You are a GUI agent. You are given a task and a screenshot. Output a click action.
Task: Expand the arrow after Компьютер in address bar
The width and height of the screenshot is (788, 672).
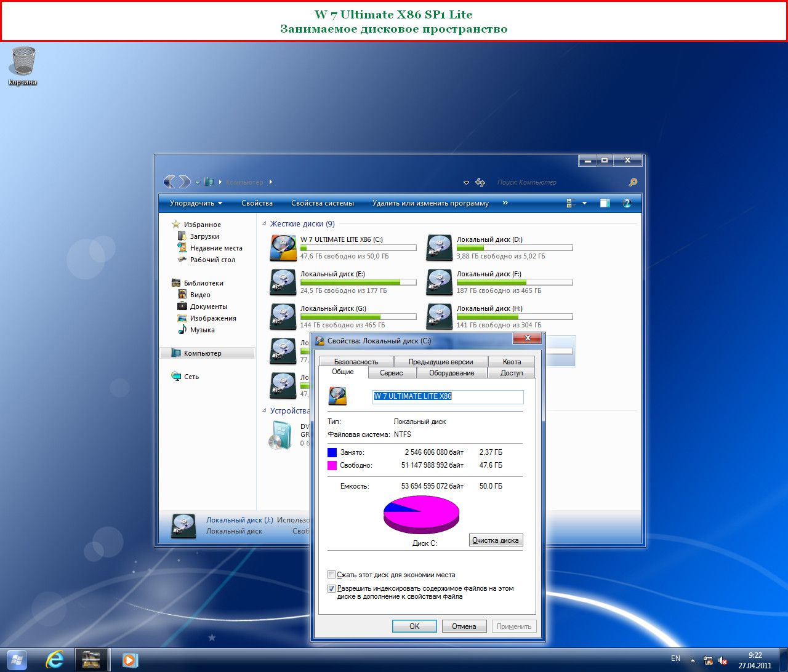coord(271,182)
